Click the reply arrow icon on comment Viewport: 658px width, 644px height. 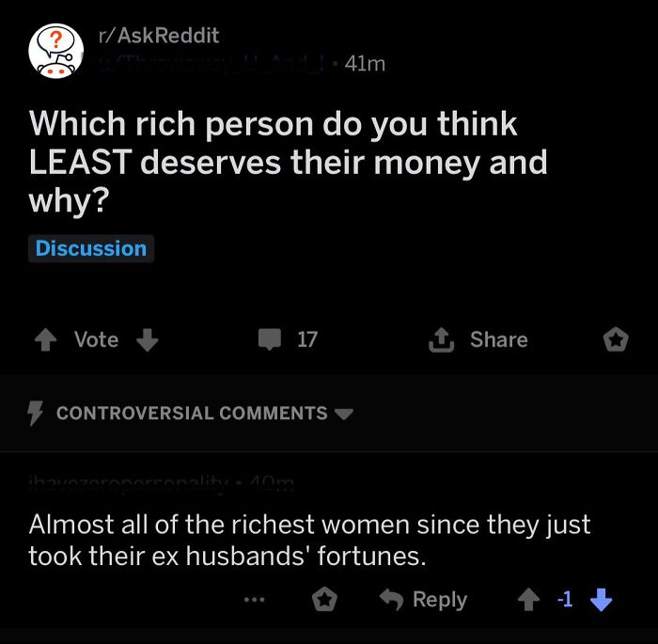pyautogui.click(x=391, y=599)
